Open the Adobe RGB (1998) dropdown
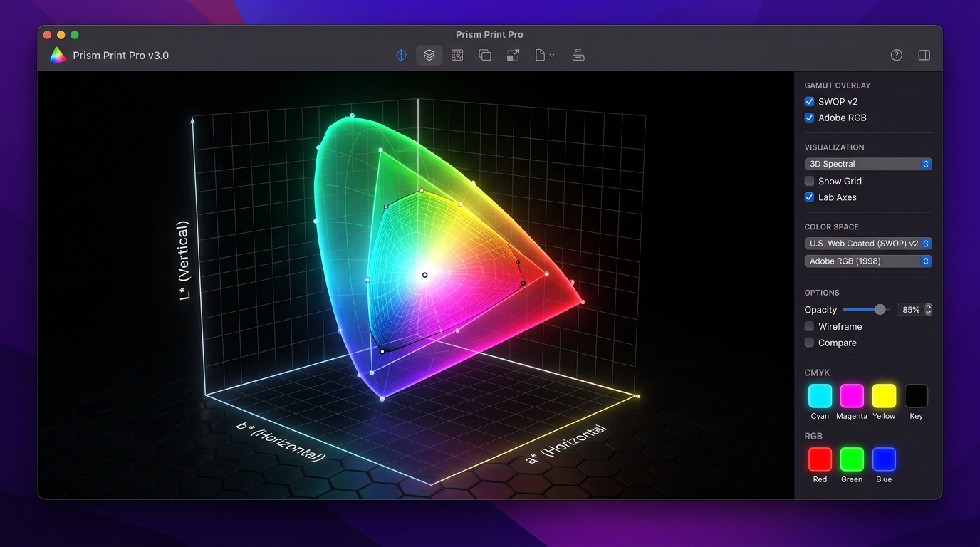This screenshot has width=980, height=547. tap(868, 261)
